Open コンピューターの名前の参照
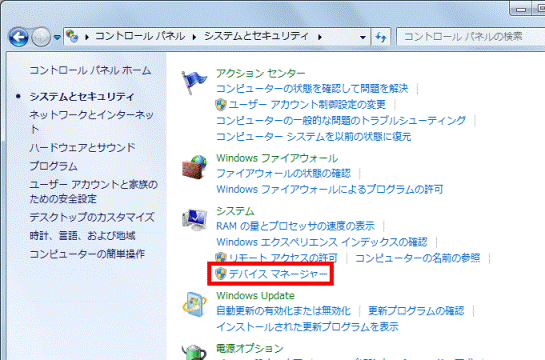Viewport: 545px width, 360px height. pos(417,258)
